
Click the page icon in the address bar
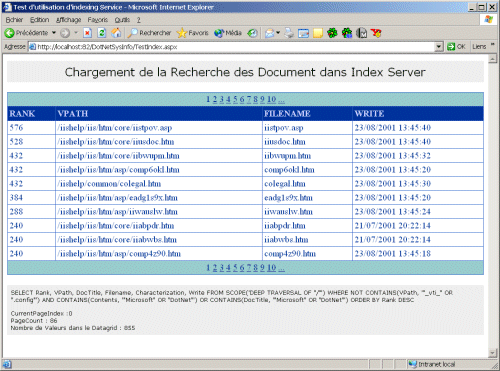pyautogui.click(x=32, y=47)
